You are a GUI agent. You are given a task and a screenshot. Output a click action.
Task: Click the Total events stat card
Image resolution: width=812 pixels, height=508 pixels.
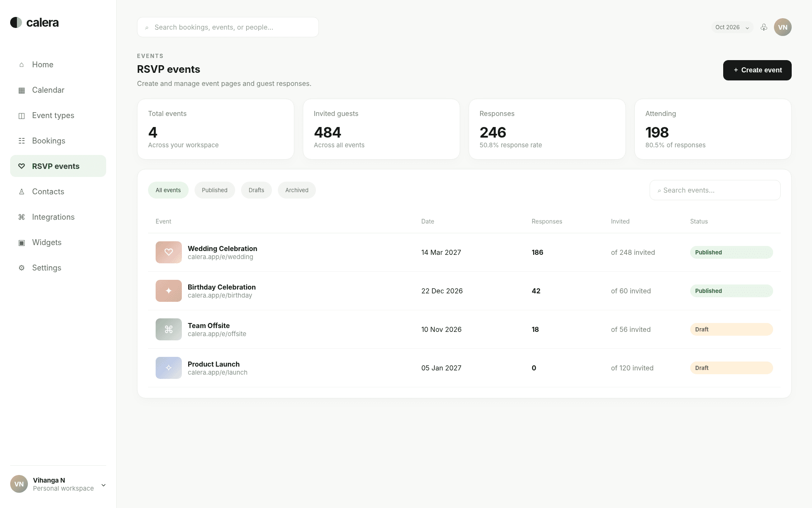[x=215, y=129]
